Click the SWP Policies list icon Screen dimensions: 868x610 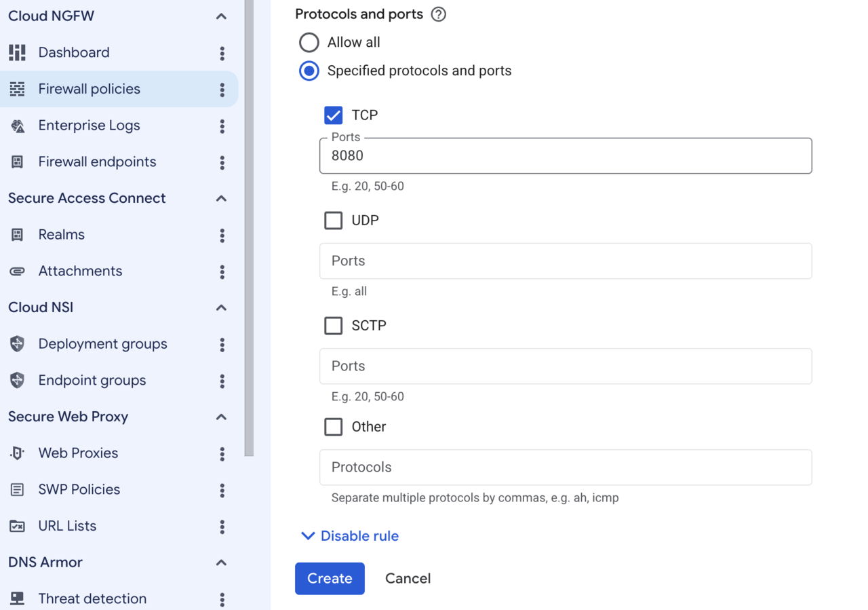[x=17, y=490]
